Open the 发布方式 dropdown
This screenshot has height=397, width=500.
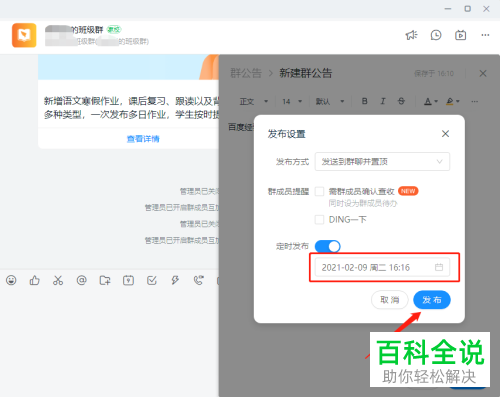pyautogui.click(x=382, y=162)
